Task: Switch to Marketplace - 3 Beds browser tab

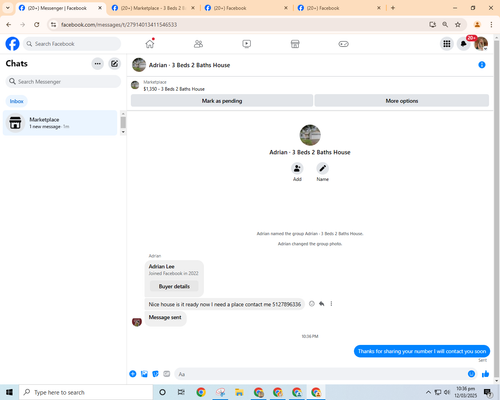Action: click(x=153, y=8)
